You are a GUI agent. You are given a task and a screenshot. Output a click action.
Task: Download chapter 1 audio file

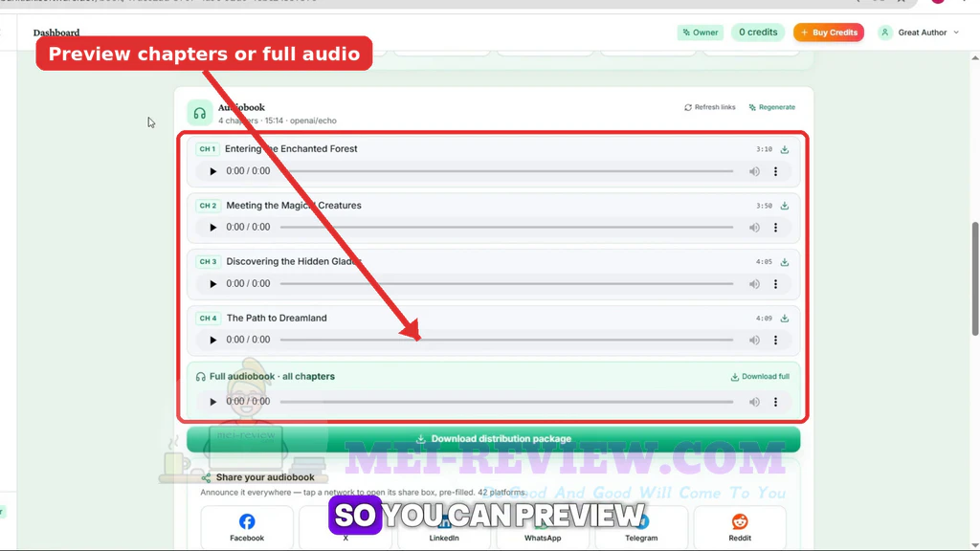pyautogui.click(x=785, y=149)
